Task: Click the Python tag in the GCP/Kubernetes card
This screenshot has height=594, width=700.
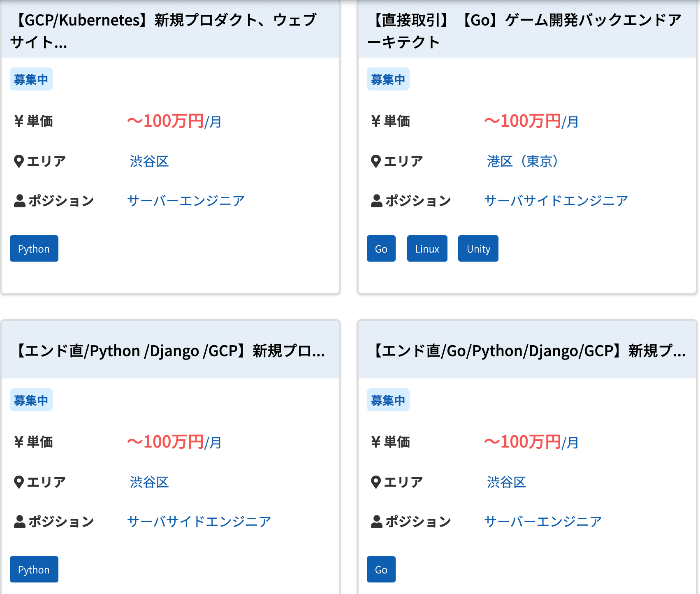Action: point(34,249)
